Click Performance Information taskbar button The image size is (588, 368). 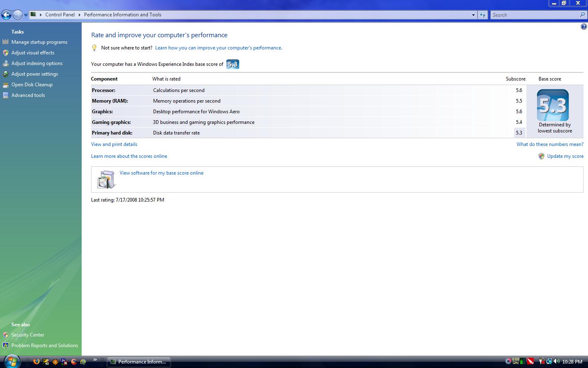pos(139,361)
